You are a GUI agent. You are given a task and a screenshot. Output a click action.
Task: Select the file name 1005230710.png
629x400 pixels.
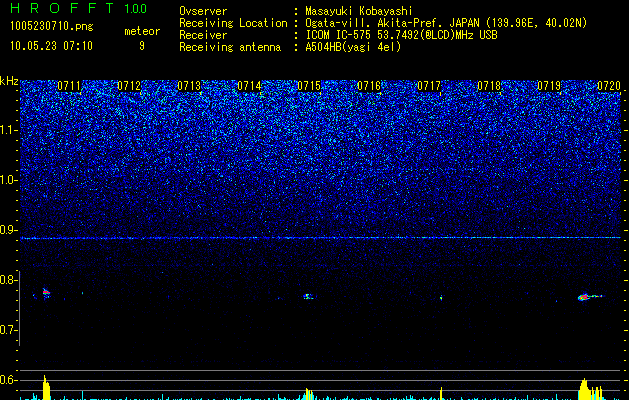(52, 26)
